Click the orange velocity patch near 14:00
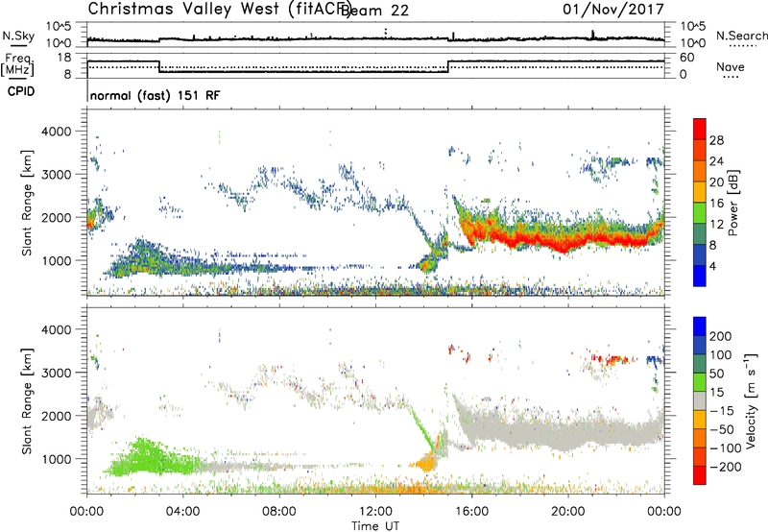768x532 pixels. 424,462
